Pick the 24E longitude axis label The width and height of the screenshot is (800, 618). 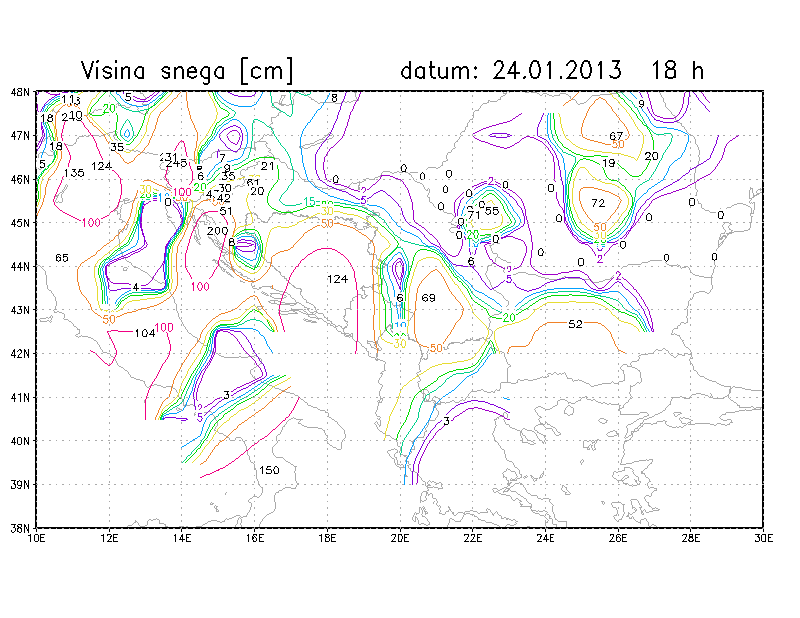click(545, 538)
